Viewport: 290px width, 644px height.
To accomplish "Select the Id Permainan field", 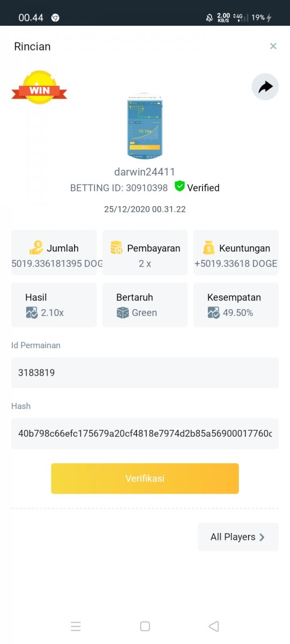I will [x=145, y=372].
